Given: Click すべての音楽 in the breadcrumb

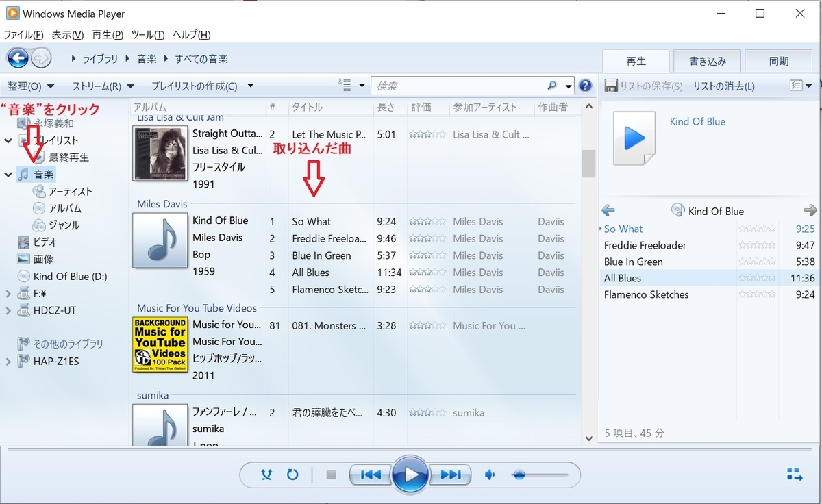Looking at the screenshot, I should click(x=201, y=59).
